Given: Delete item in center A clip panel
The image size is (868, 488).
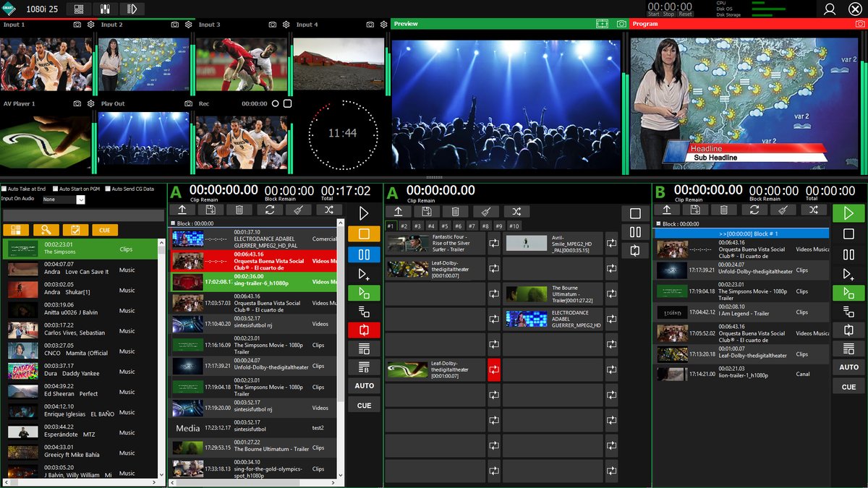Looking at the screenshot, I should [x=456, y=212].
